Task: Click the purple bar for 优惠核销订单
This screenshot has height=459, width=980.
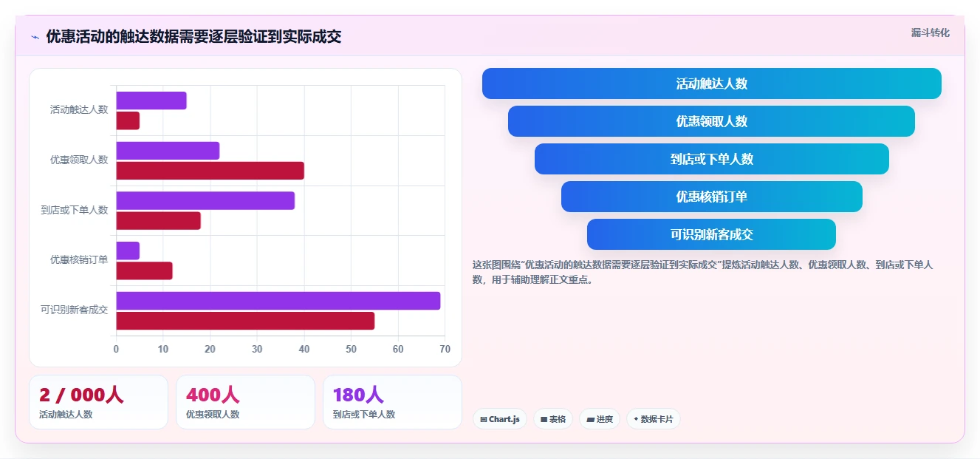Action: [x=128, y=251]
